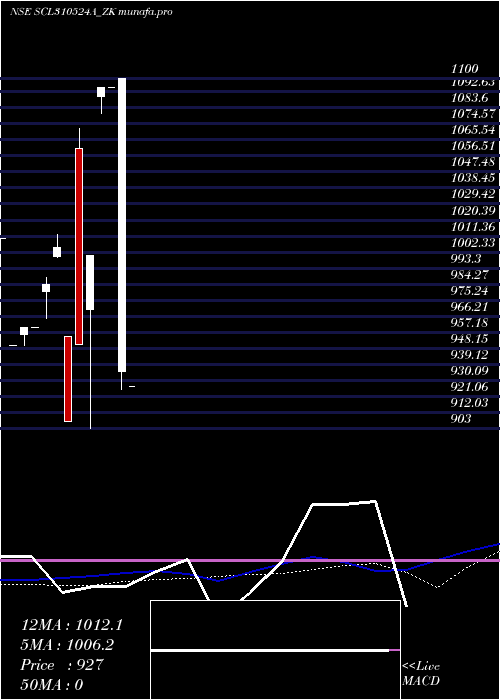Select the 939.12 axis value
Image resolution: width=500 pixels, height=700 pixels.
469,355
